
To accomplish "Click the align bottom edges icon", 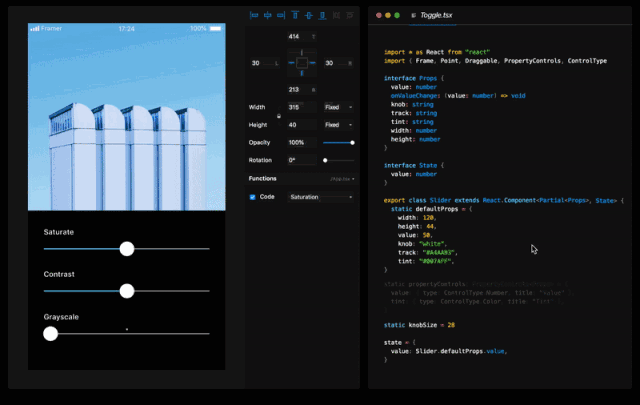I will pos(322,16).
